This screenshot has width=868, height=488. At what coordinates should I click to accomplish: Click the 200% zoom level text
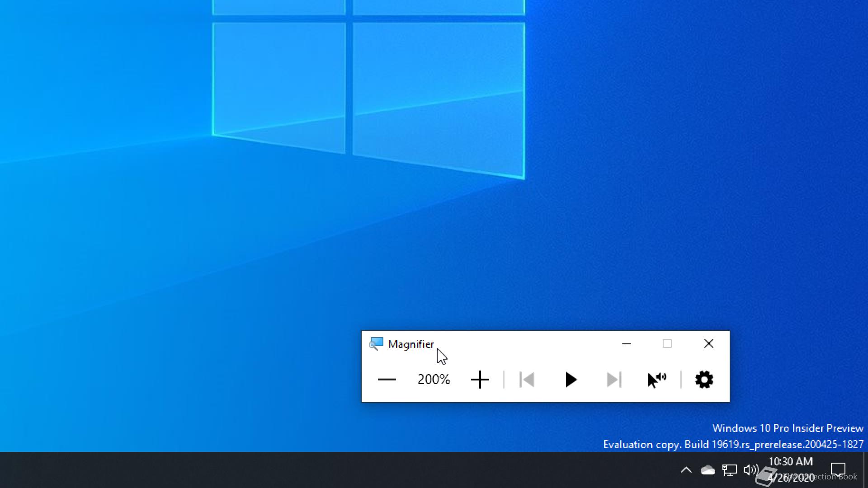tap(434, 379)
